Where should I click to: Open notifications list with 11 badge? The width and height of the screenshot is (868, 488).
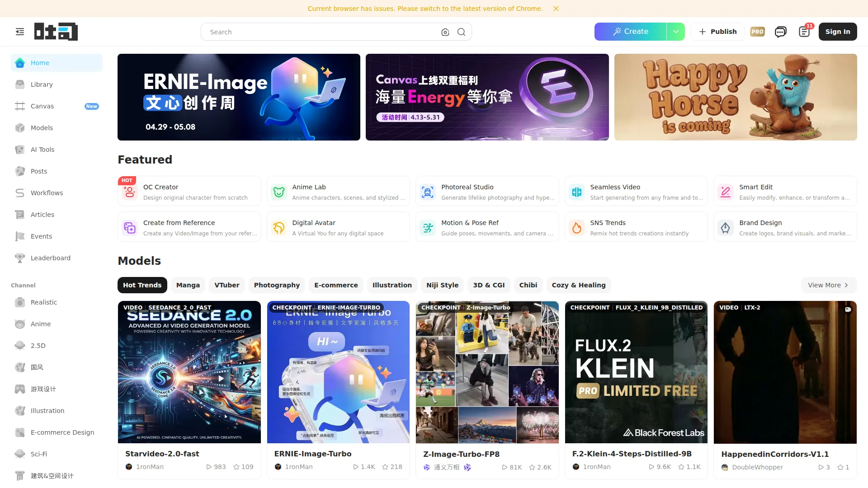point(804,32)
